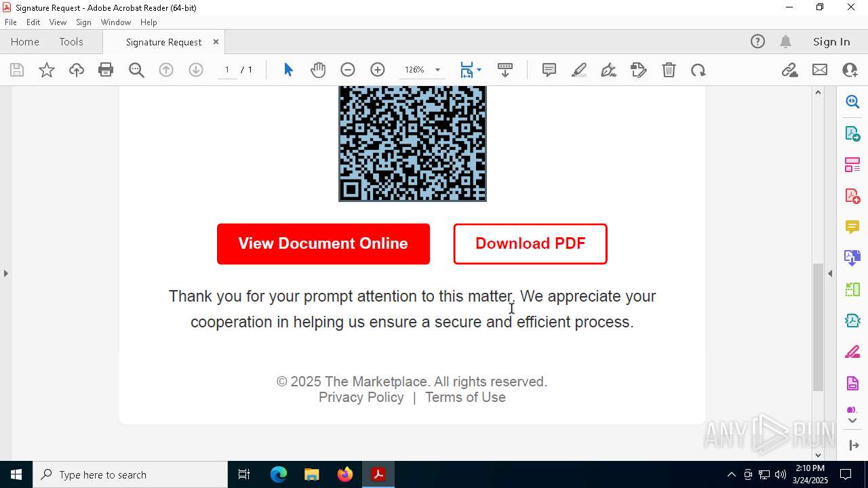Screen dimensions: 868x488
Task: Open Create PDF tool in sidebar
Action: (852, 196)
